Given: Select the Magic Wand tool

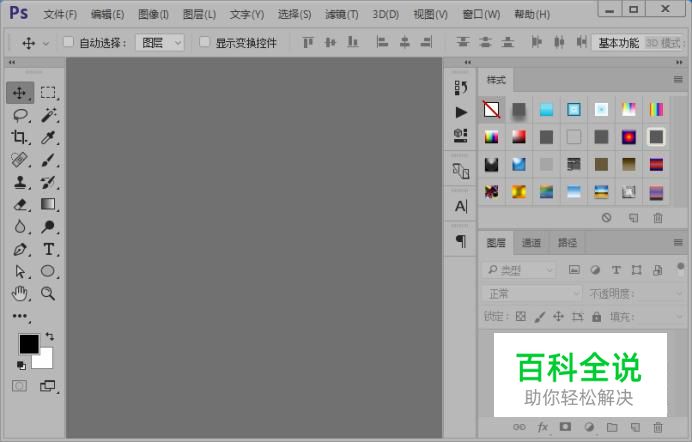Looking at the screenshot, I should coord(49,115).
